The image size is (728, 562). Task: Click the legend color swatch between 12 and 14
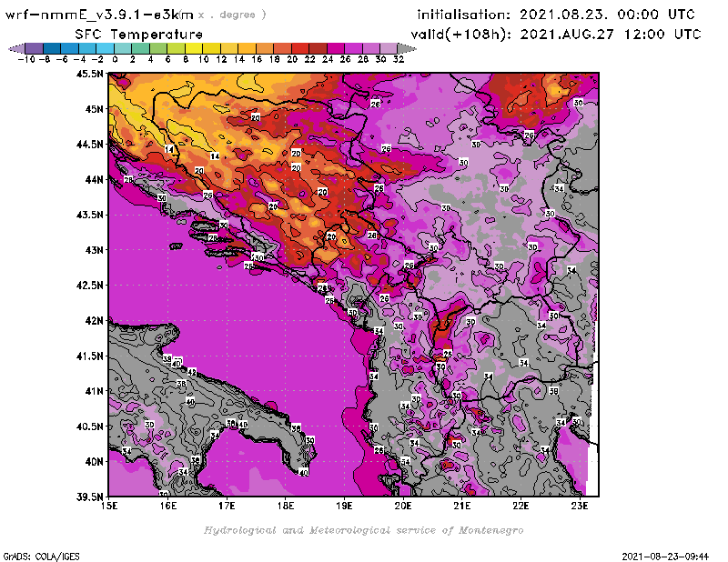pos(229,48)
